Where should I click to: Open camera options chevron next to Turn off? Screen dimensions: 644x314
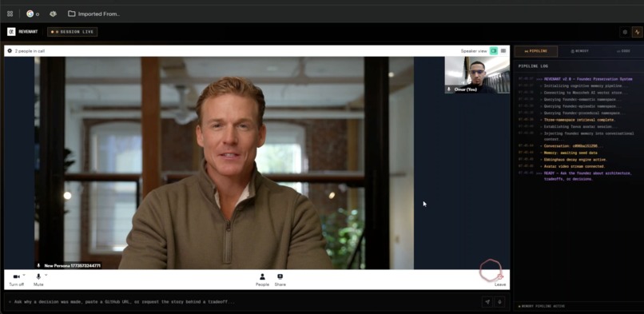(24, 275)
